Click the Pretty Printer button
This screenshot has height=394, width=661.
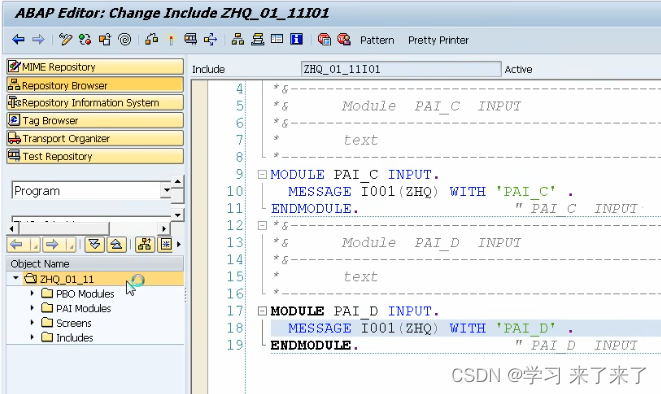pyautogui.click(x=438, y=40)
